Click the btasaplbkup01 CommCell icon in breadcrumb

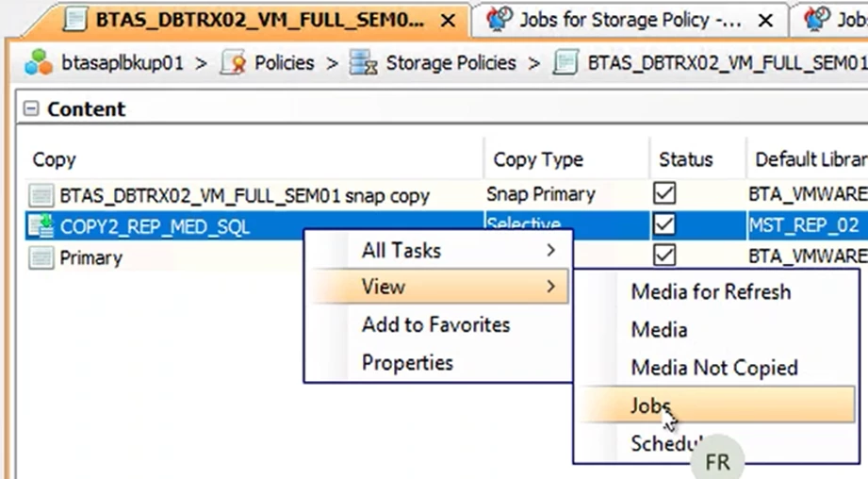click(39, 63)
